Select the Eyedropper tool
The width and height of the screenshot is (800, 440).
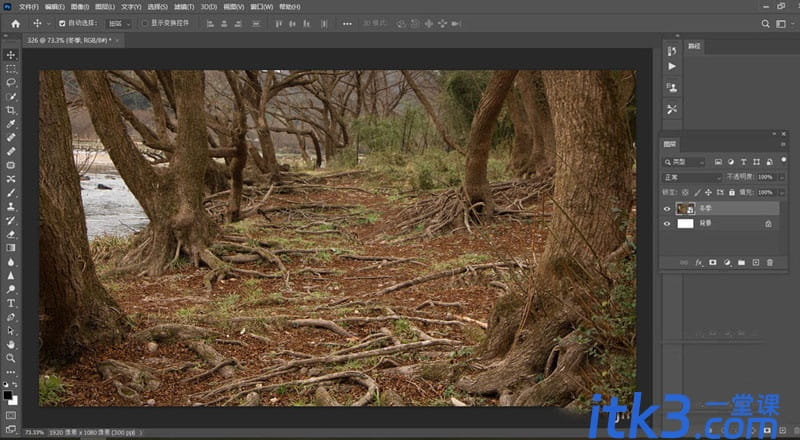(x=11, y=124)
